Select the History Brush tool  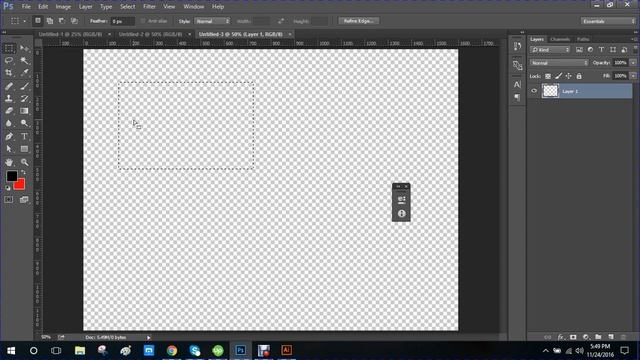point(24,98)
